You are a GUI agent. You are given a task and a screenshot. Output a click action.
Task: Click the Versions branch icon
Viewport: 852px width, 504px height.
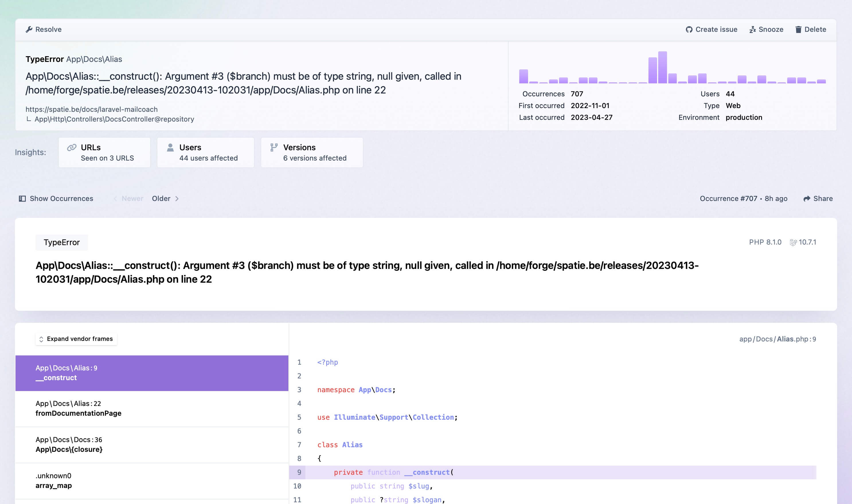(274, 147)
